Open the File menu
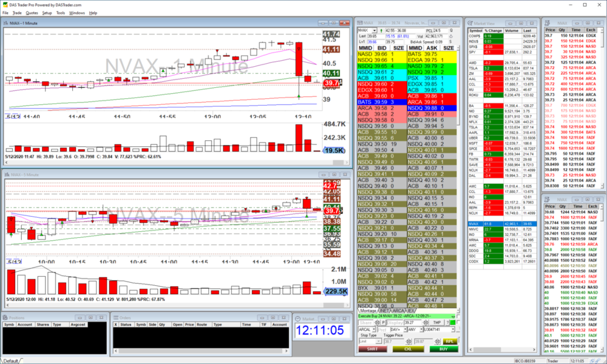 (x=5, y=13)
